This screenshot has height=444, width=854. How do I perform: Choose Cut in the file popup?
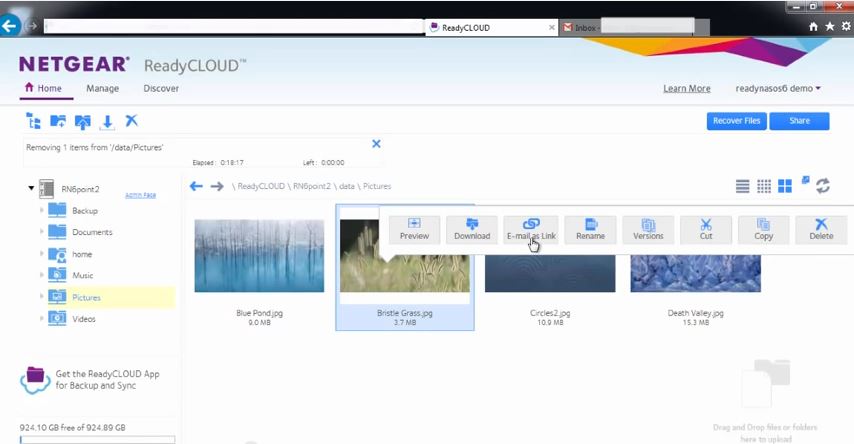click(706, 229)
